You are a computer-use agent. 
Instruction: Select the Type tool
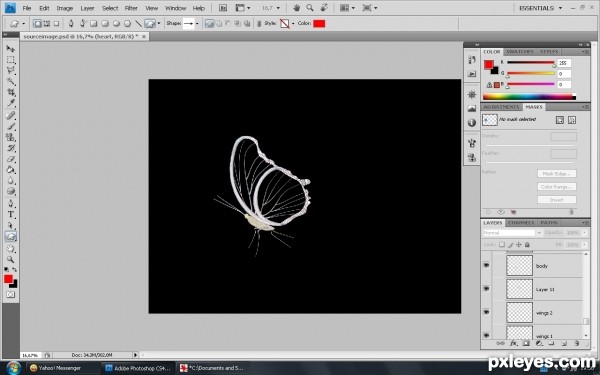[x=10, y=215]
